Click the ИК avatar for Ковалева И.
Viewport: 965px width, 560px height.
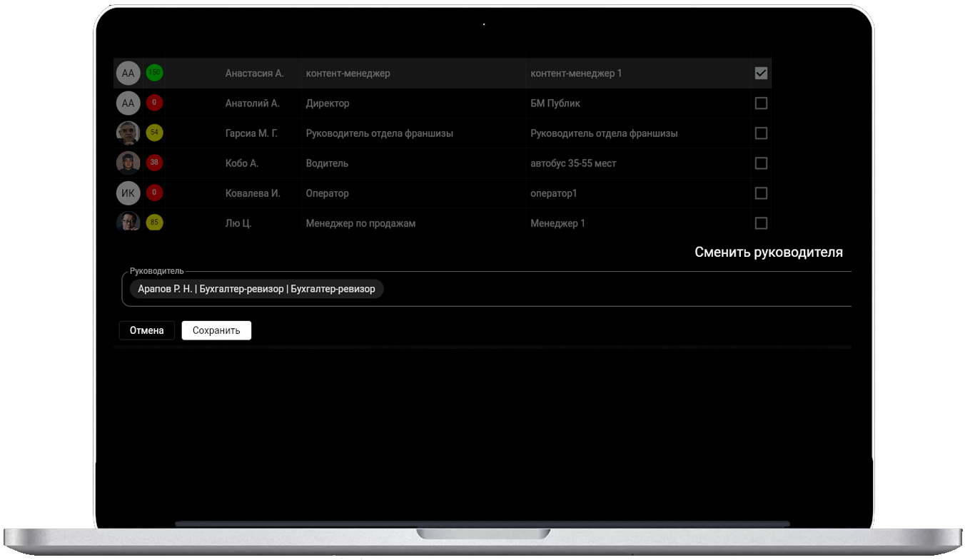tap(128, 193)
